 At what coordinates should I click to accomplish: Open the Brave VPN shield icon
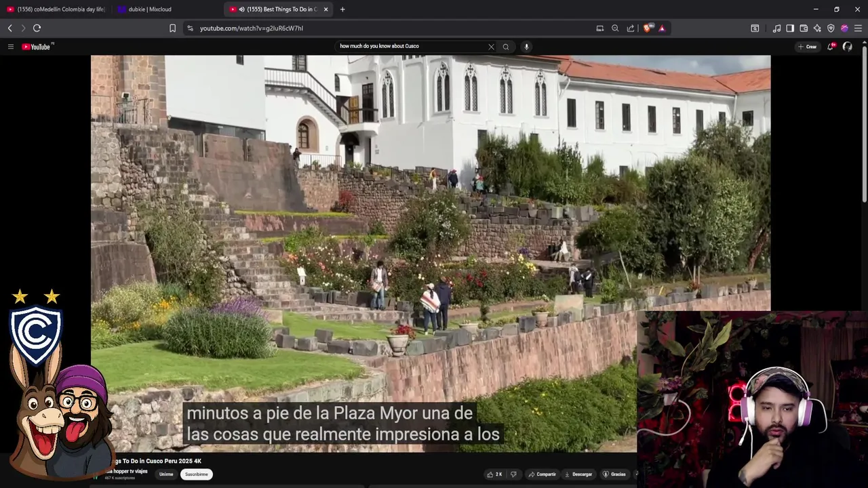pos(831,28)
